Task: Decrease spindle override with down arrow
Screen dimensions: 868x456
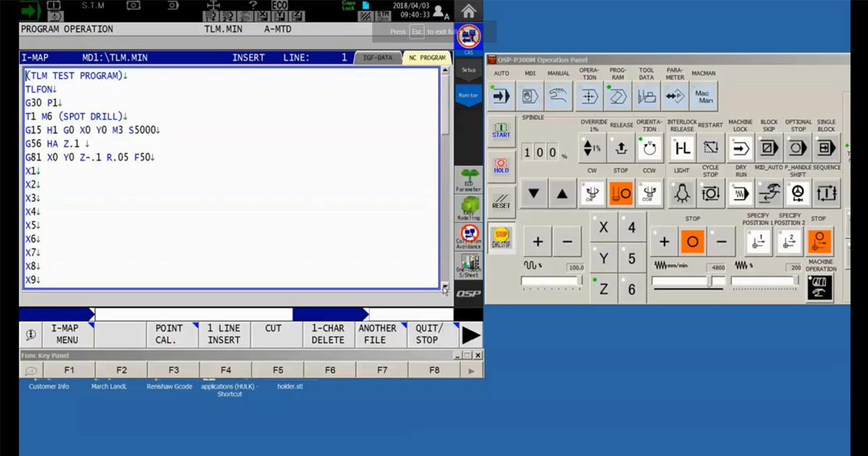Action: pos(534,193)
